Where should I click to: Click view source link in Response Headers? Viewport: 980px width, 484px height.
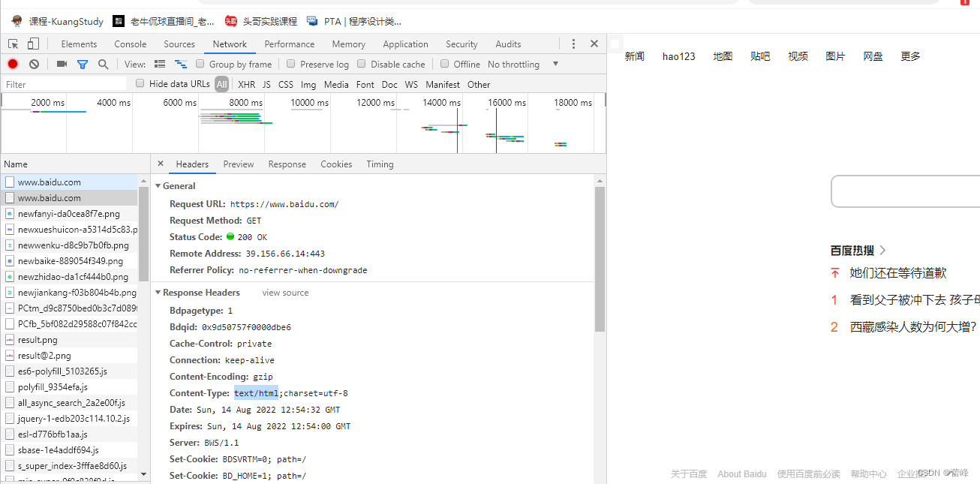point(285,293)
